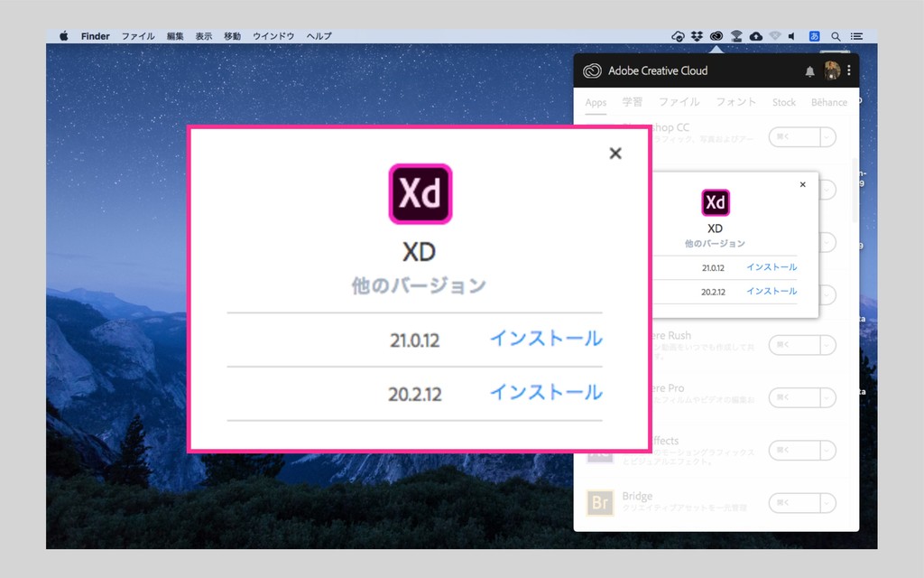Click the 開く button for Photoshop CC
Viewport: 924px width, 578px height.
[x=794, y=137]
